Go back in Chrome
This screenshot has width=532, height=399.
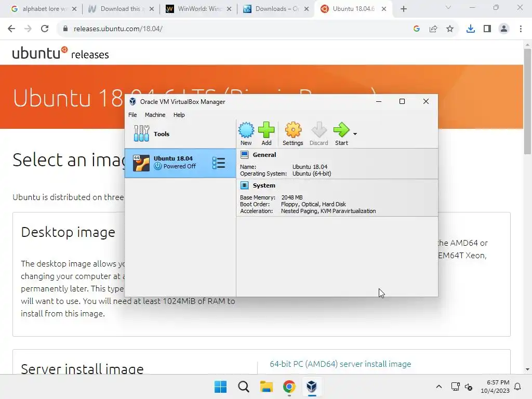coord(11,29)
